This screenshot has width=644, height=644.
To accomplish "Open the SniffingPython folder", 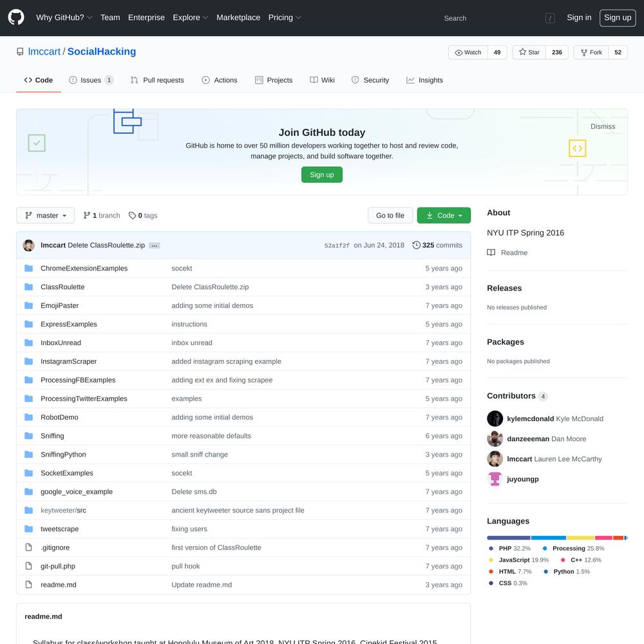I will pos(63,455).
